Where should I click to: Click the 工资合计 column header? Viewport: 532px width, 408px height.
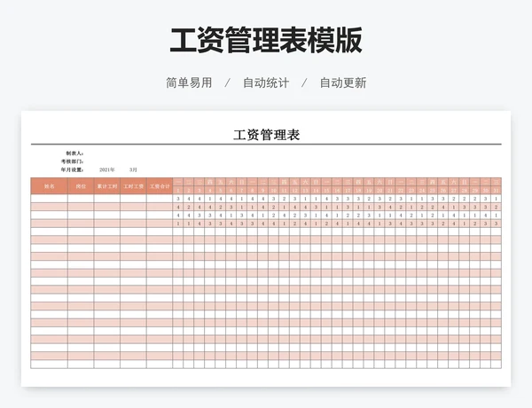(160, 186)
